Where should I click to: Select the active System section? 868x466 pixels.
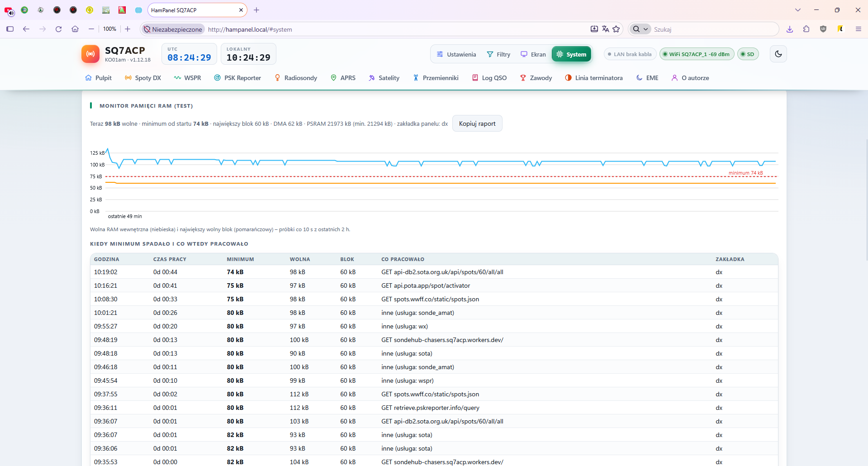(x=571, y=54)
